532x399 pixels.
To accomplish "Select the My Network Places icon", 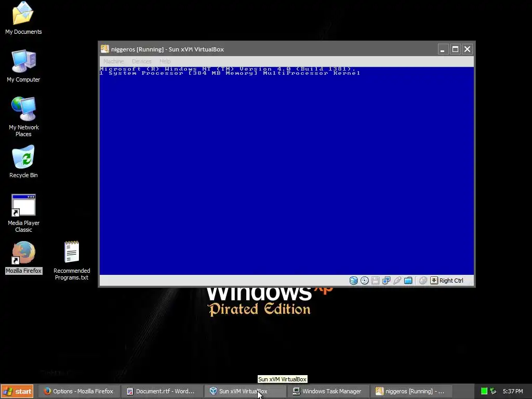I will [23, 117].
